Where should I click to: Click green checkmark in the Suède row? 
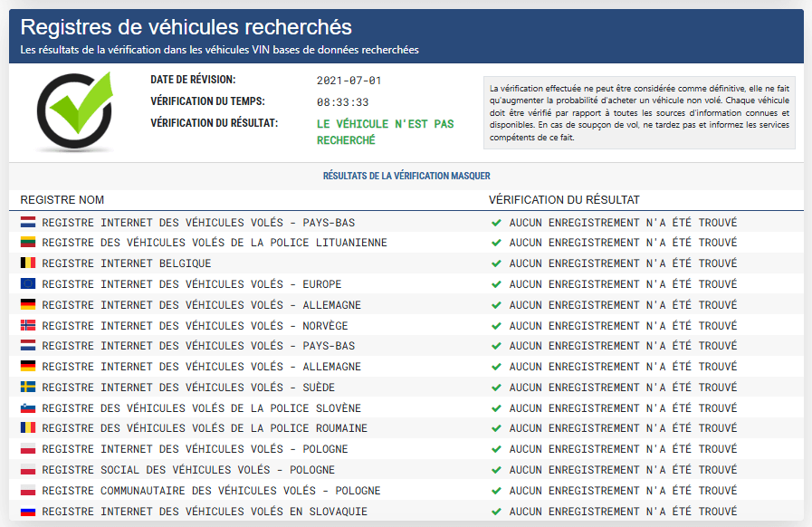[x=496, y=388]
